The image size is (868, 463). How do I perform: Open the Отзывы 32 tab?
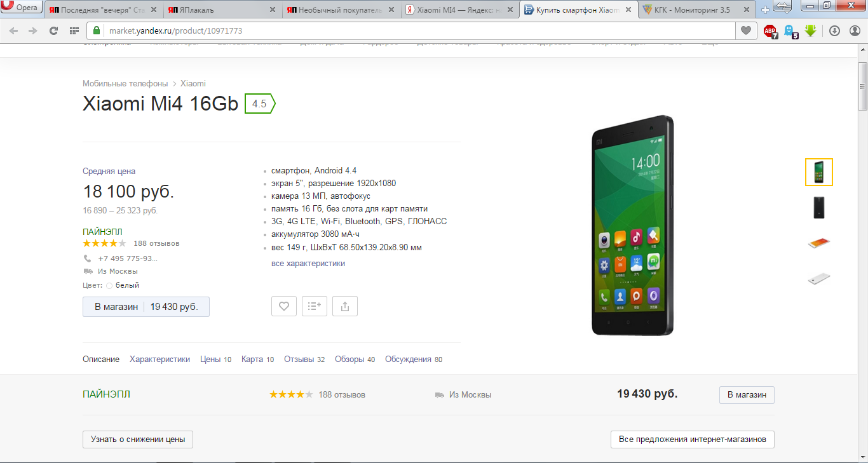pos(304,359)
